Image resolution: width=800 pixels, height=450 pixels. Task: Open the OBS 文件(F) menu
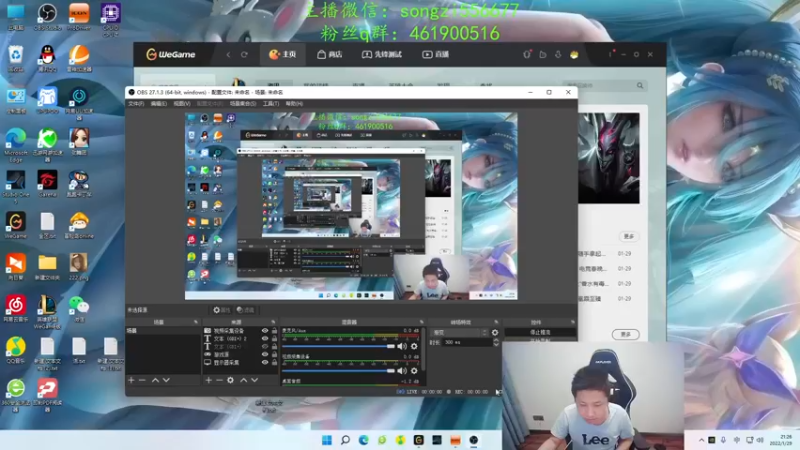(x=136, y=104)
